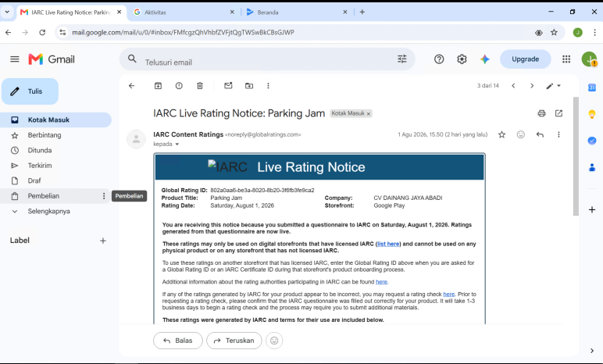
Task: Open rating authorities 'here' link
Action: (381, 282)
